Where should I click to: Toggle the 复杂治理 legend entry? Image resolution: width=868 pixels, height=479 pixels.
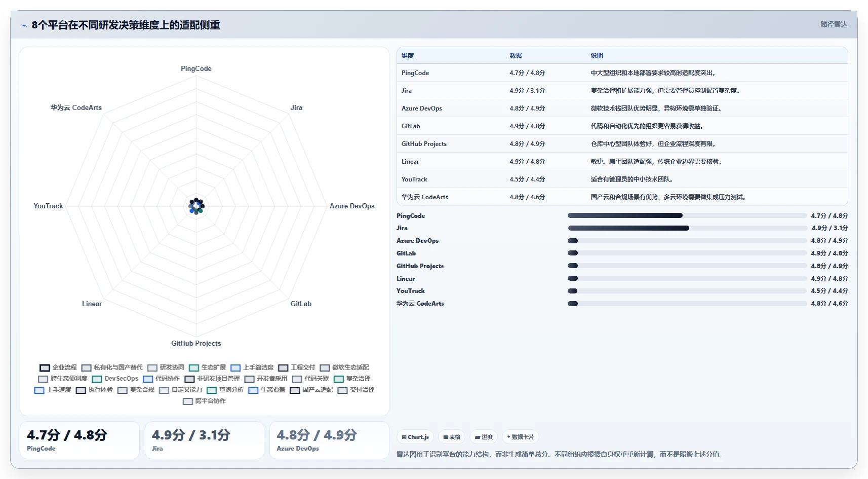(352, 379)
